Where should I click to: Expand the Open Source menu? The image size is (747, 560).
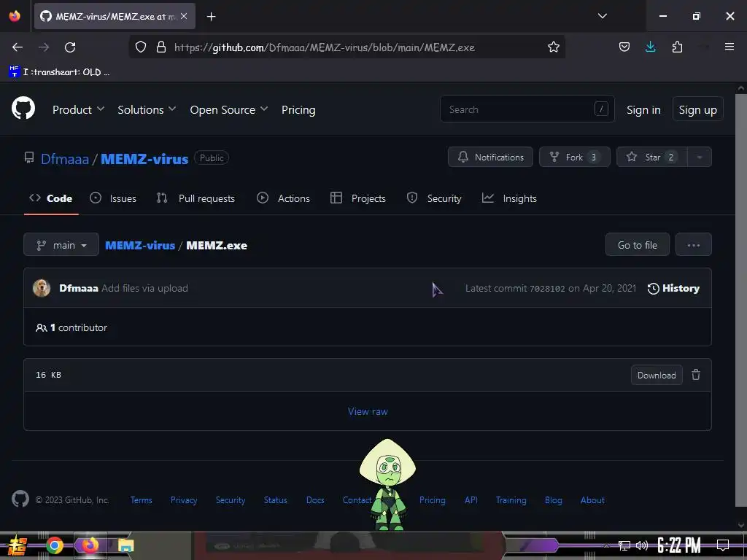[228, 109]
